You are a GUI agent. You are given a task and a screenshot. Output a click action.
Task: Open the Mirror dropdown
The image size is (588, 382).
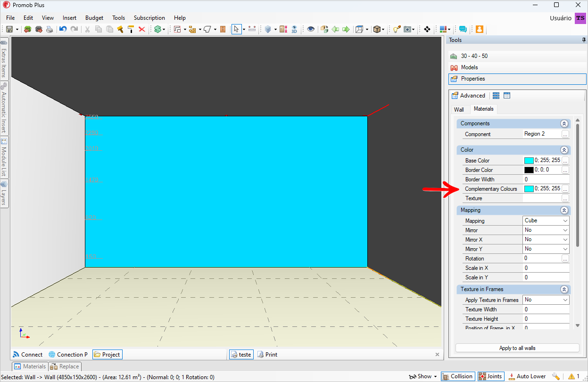coord(546,230)
